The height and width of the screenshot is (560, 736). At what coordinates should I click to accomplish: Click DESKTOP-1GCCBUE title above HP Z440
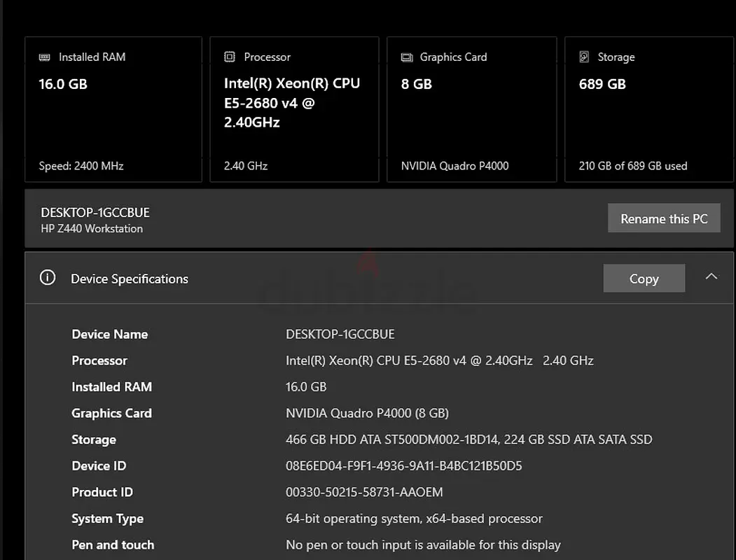click(95, 213)
